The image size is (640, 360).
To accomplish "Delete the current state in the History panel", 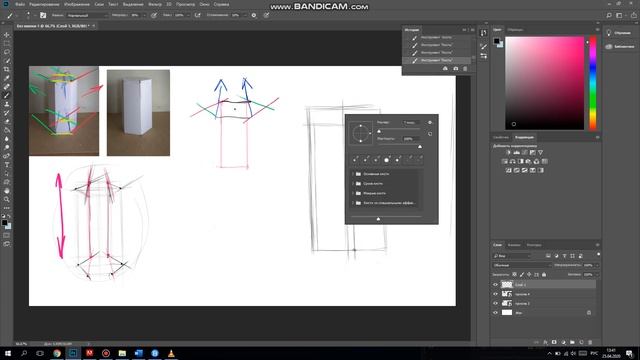I will click(x=465, y=69).
